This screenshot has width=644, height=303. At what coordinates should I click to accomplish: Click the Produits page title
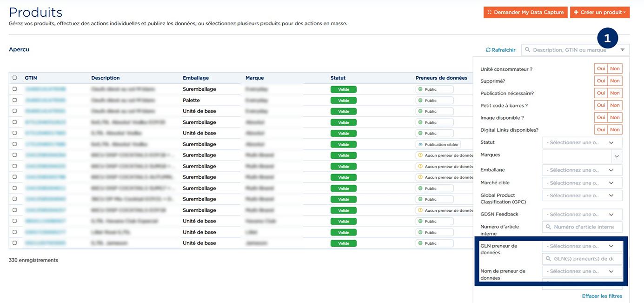[36, 12]
